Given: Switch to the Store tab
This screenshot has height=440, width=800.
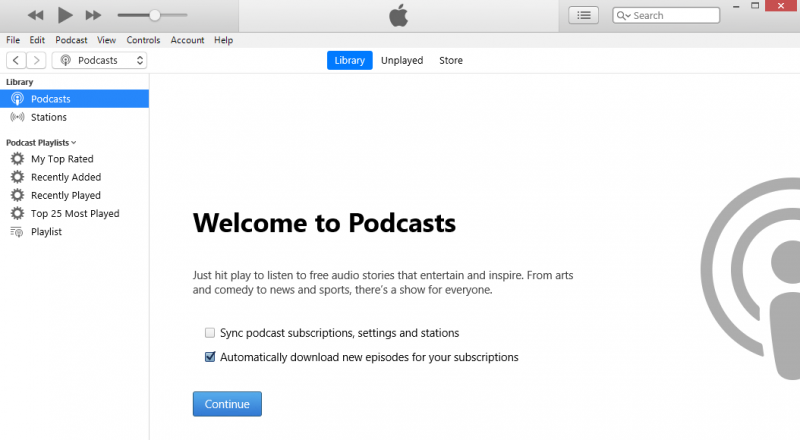Looking at the screenshot, I should [451, 60].
